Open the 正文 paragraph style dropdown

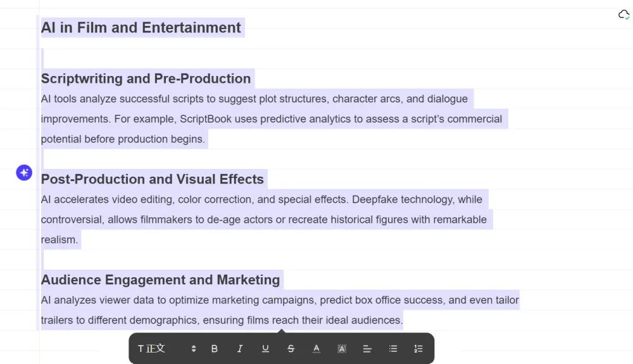tap(152, 349)
